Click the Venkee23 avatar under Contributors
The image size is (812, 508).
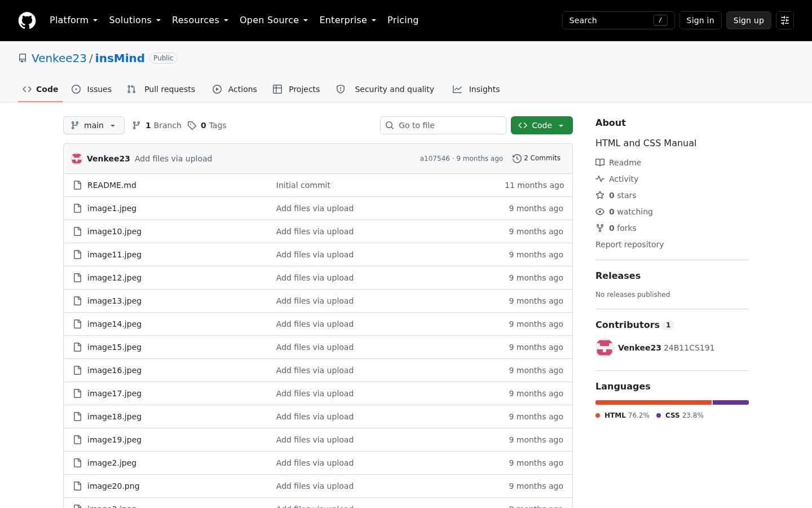[604, 348]
